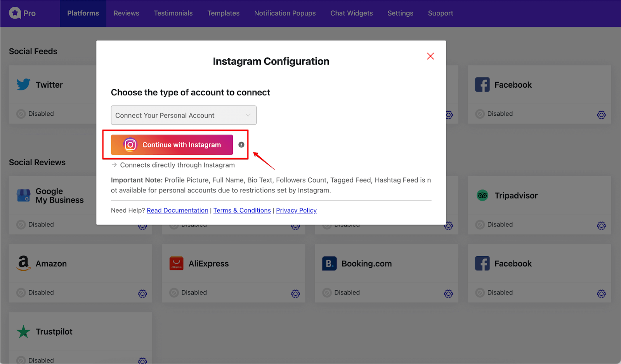Click disabled status icon on Google My Business
Image resolution: width=621 pixels, height=364 pixels.
click(x=21, y=224)
